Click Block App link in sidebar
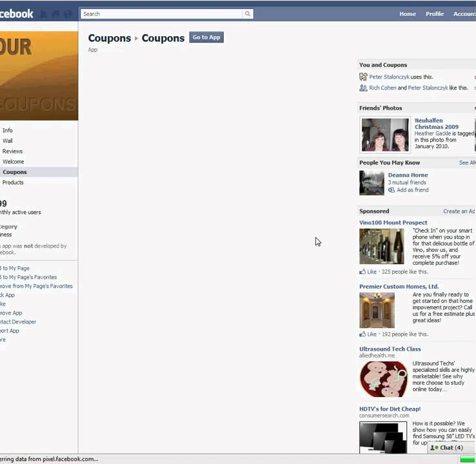This screenshot has width=476, height=464. click(x=7, y=295)
